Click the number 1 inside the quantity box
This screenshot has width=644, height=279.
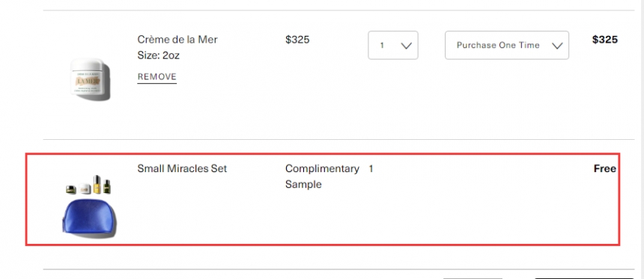[382, 46]
